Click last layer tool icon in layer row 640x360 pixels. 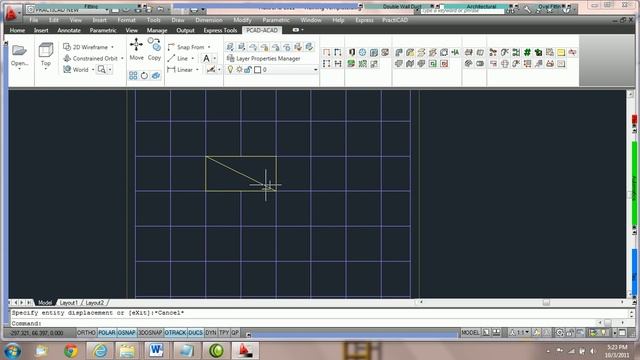pos(309,47)
